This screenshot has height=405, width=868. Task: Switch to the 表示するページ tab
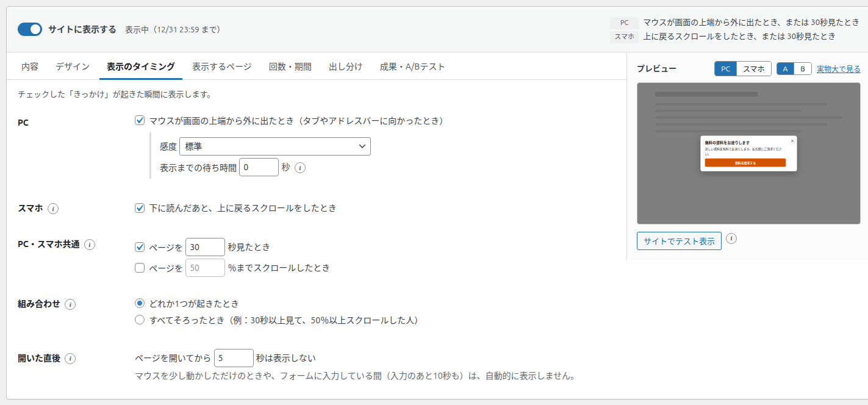coord(222,67)
